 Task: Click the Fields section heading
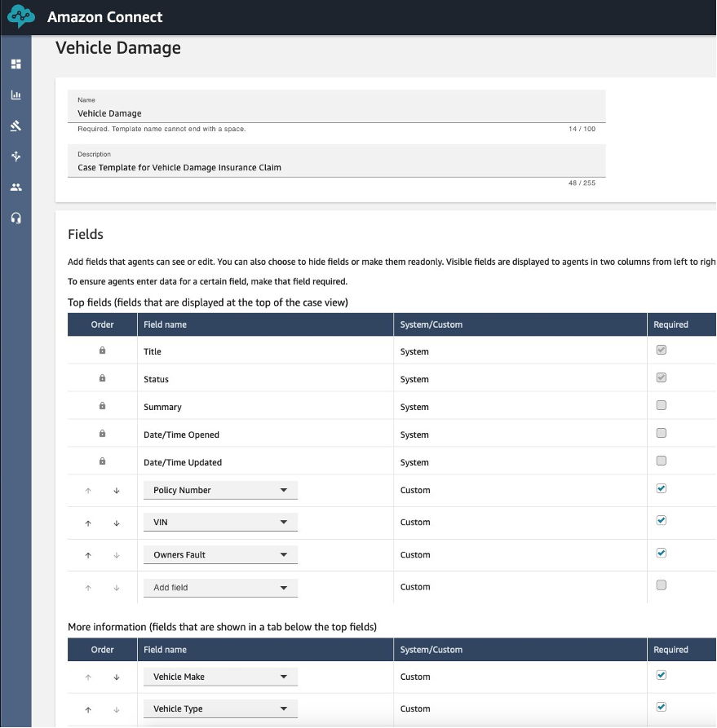(86, 234)
